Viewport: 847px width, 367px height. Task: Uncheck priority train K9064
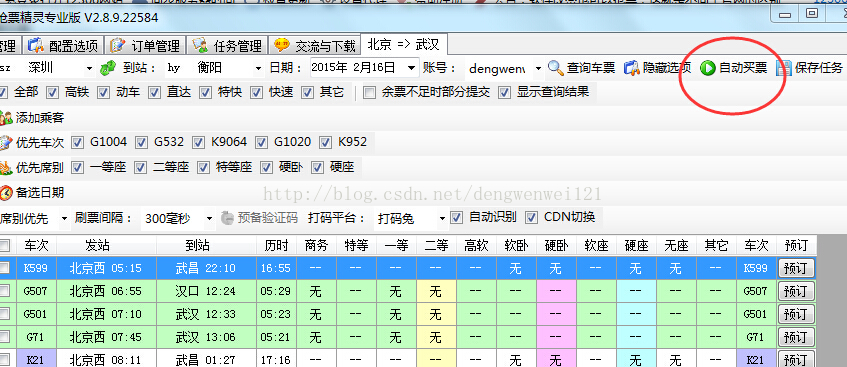pyautogui.click(x=199, y=143)
